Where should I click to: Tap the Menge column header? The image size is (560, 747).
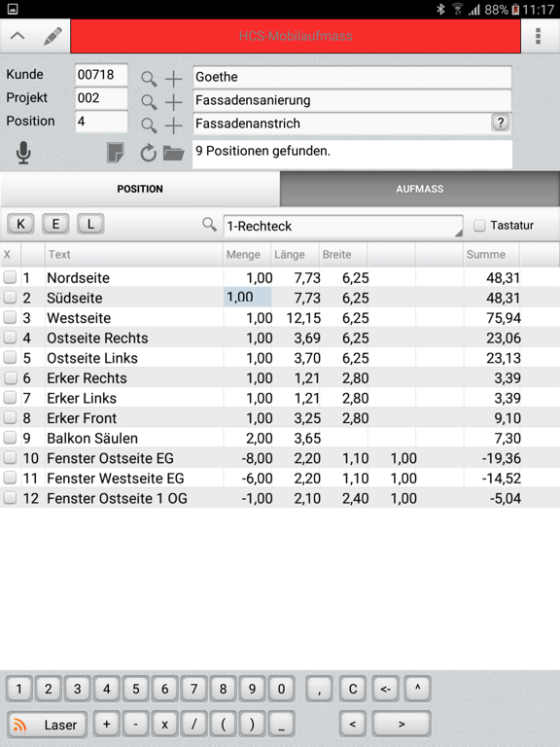point(243,254)
